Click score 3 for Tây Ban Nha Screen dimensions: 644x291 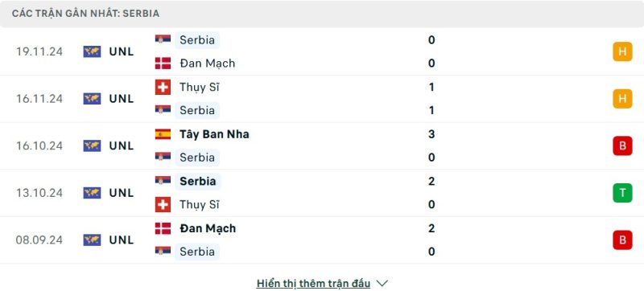click(x=431, y=134)
